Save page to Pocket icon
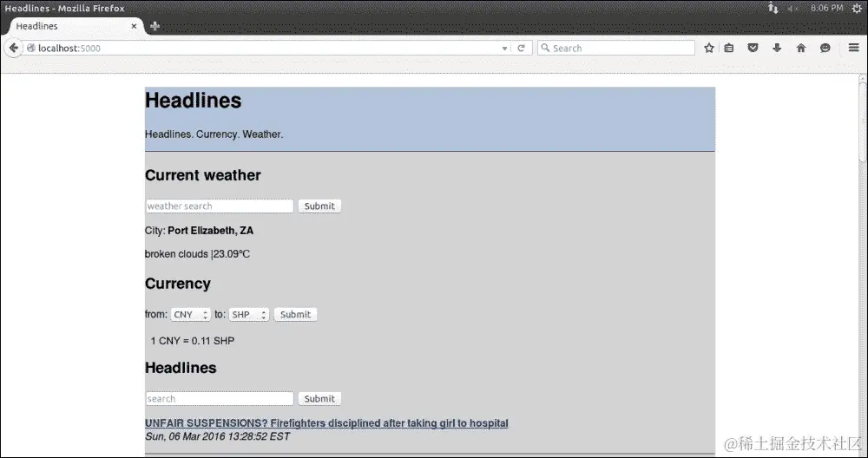 (753, 48)
